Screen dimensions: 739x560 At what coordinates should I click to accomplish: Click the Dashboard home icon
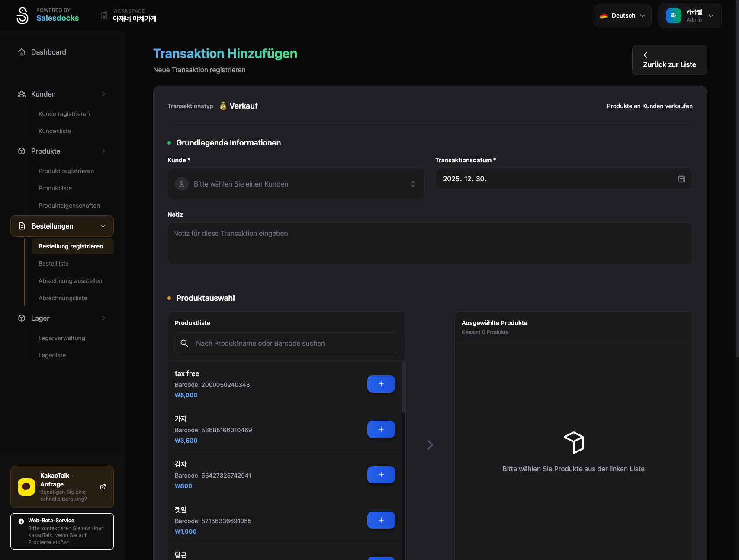(x=22, y=52)
